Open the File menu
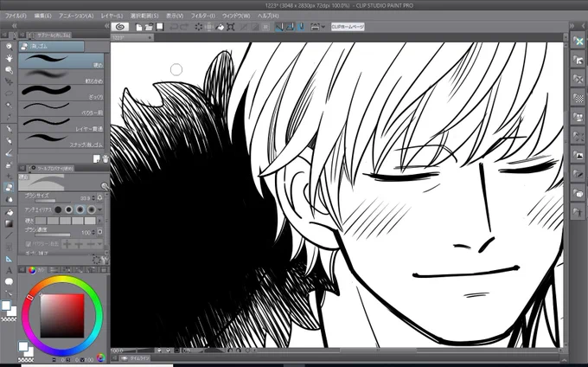 pyautogui.click(x=16, y=16)
